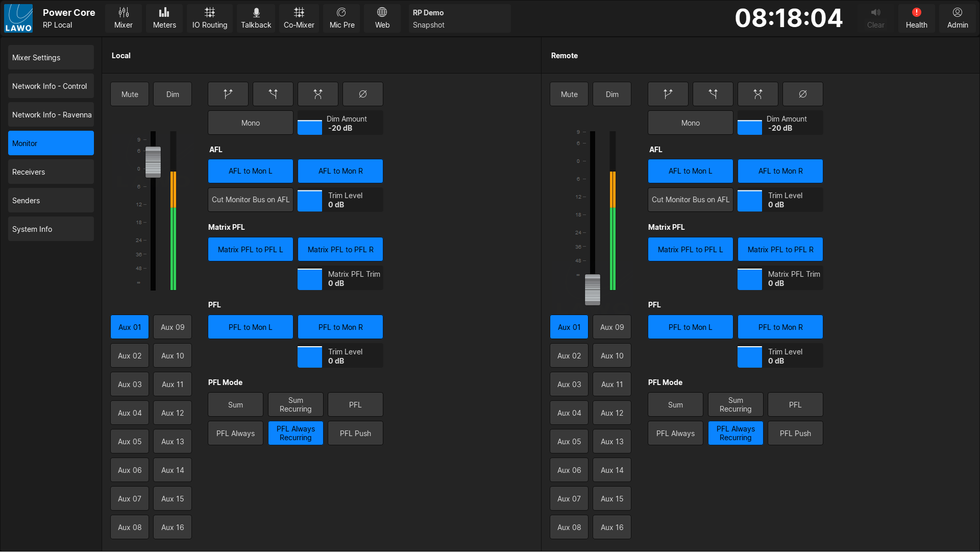Select Remote PFL Push mode
980x552 pixels.
tap(795, 433)
